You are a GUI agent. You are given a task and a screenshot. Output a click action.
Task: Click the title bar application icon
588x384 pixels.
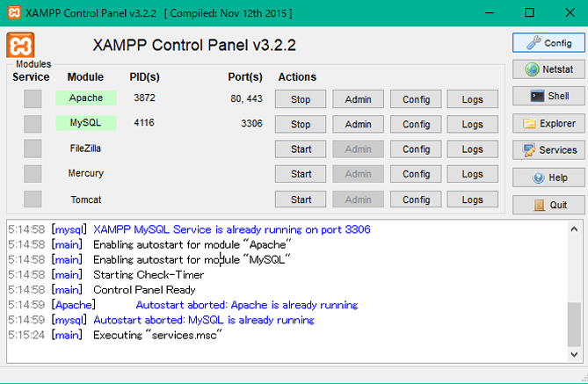click(11, 13)
